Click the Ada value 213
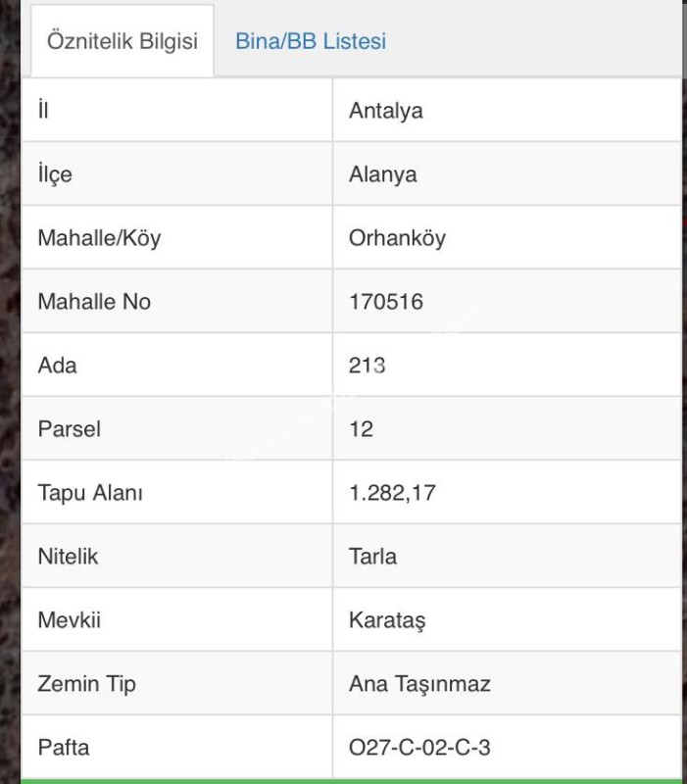 367,366
